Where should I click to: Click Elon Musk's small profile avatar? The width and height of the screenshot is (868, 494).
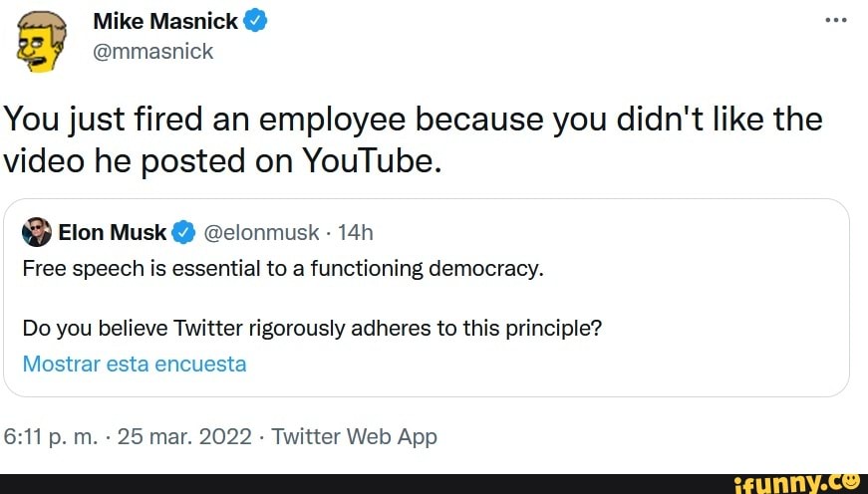(38, 232)
